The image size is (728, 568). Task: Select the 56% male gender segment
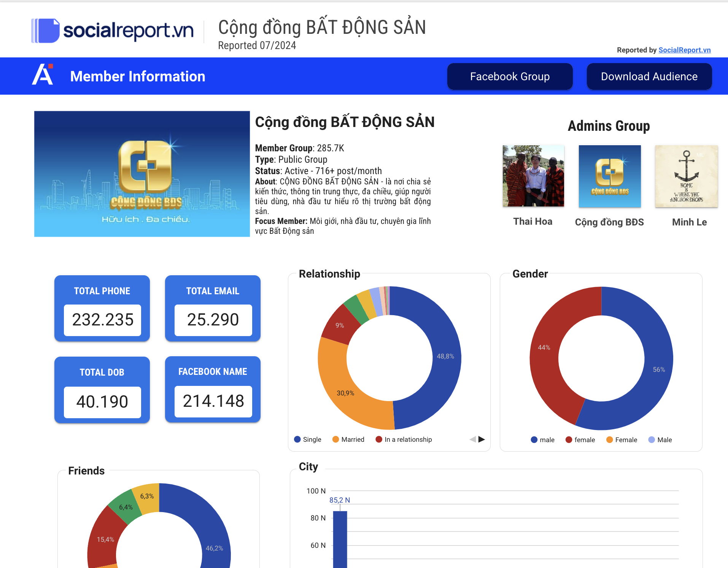pos(659,370)
